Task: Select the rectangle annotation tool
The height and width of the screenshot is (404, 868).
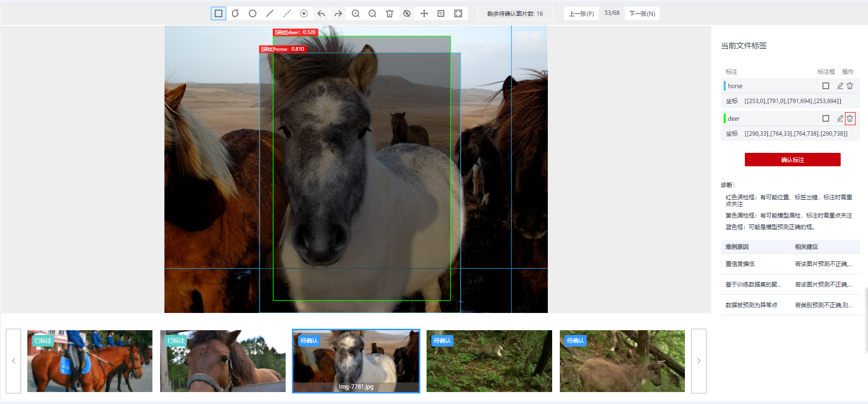Action: click(x=219, y=13)
